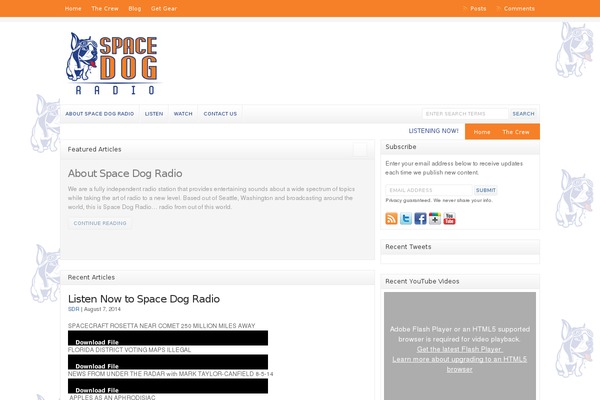Select the Listen navigation item
This screenshot has width=600, height=400.
154,114
